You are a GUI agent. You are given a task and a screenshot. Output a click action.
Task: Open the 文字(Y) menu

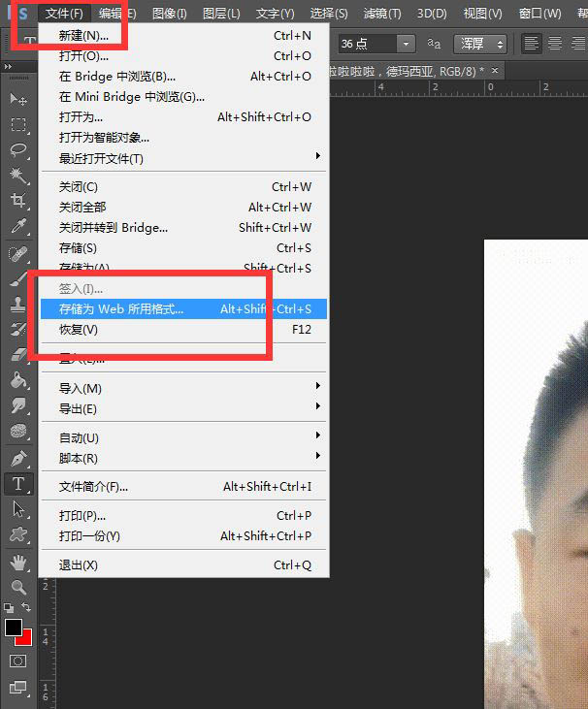point(275,14)
